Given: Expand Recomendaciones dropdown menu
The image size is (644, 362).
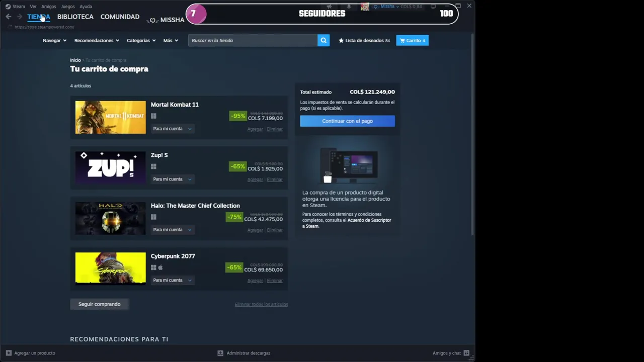Looking at the screenshot, I should click(97, 40).
